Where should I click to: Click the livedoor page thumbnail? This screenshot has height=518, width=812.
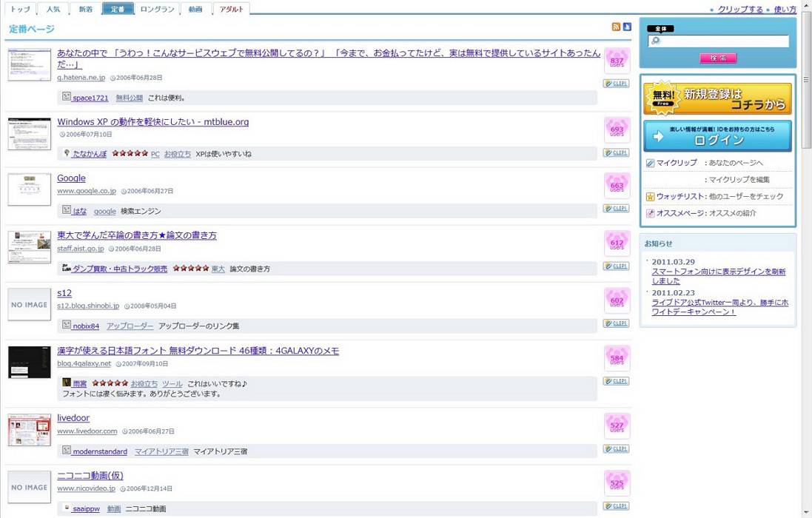(x=30, y=430)
